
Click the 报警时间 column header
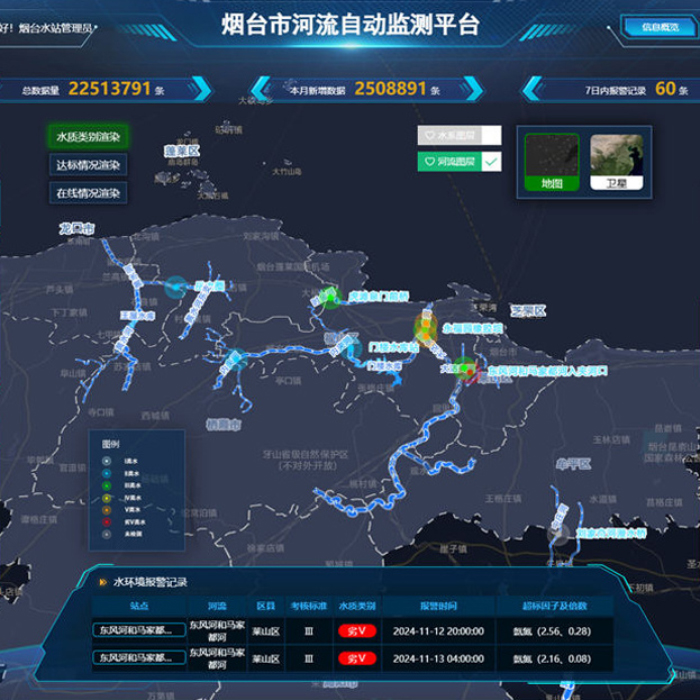pyautogui.click(x=438, y=606)
